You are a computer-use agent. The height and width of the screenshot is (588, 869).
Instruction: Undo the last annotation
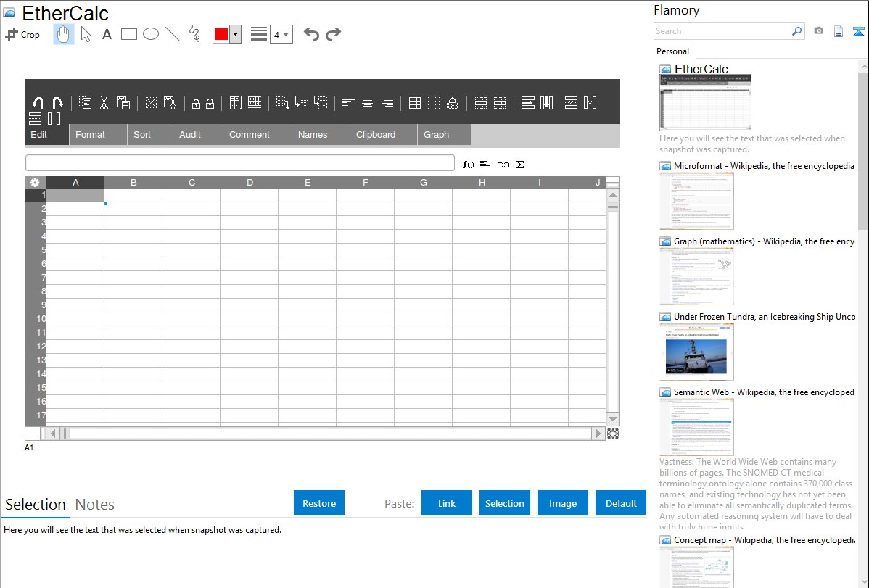[311, 34]
